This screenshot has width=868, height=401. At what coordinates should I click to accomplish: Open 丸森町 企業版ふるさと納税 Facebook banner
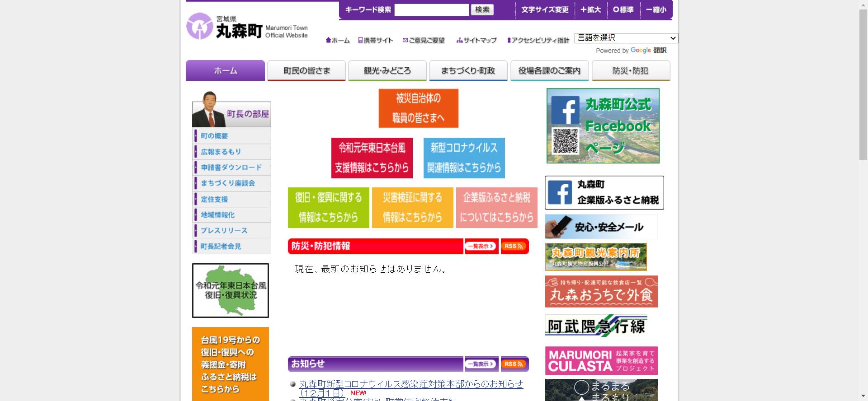point(604,193)
